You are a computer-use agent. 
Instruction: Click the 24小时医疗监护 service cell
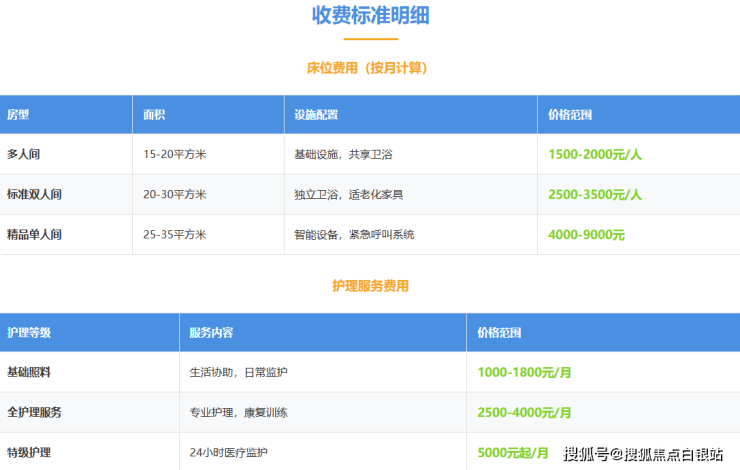pos(229,452)
